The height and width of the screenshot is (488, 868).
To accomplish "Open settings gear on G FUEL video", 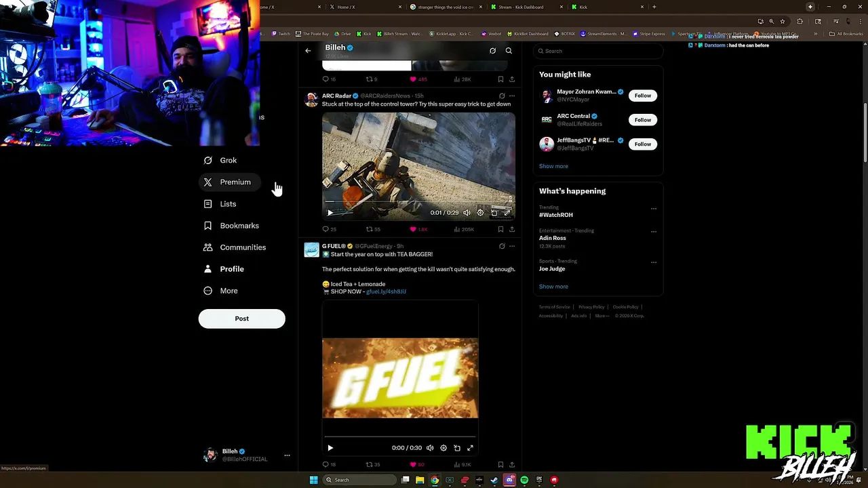I will [443, 448].
